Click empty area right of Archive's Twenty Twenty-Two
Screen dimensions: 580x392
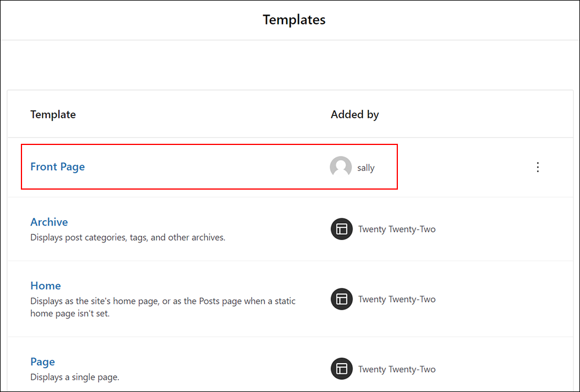[503, 229]
